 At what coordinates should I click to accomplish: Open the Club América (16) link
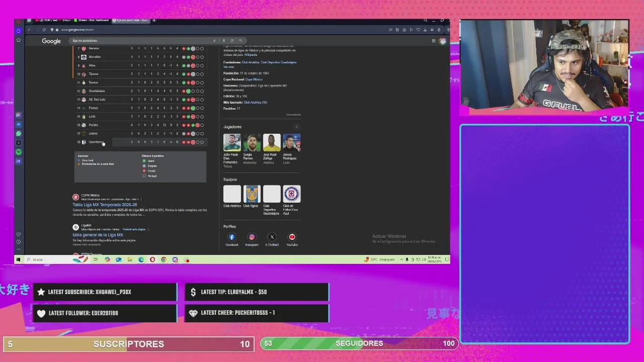coord(255,102)
